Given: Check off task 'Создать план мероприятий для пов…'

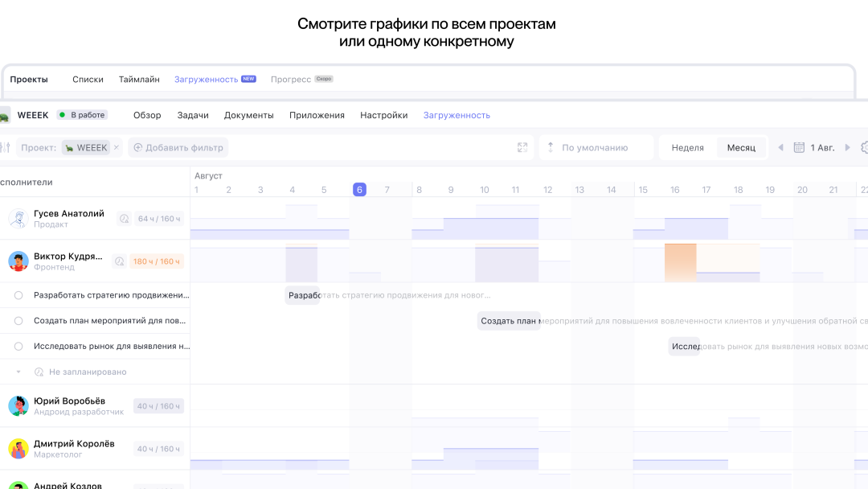Looking at the screenshot, I should click(x=18, y=321).
